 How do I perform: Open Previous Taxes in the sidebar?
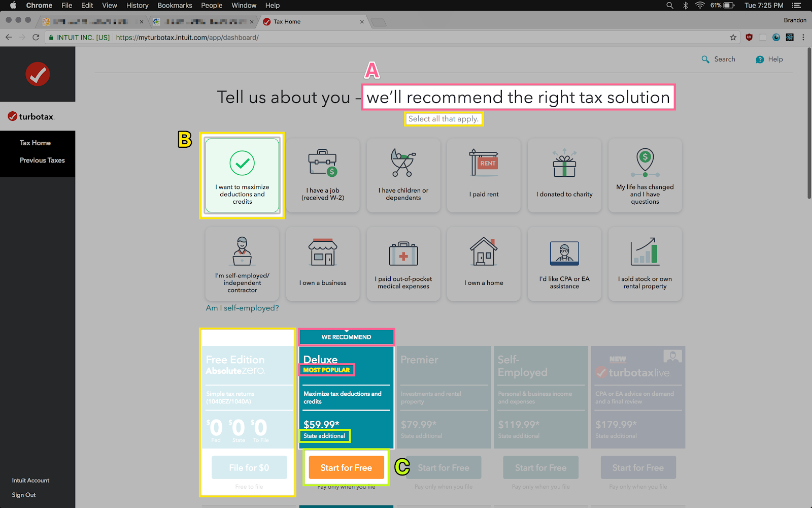[42, 160]
